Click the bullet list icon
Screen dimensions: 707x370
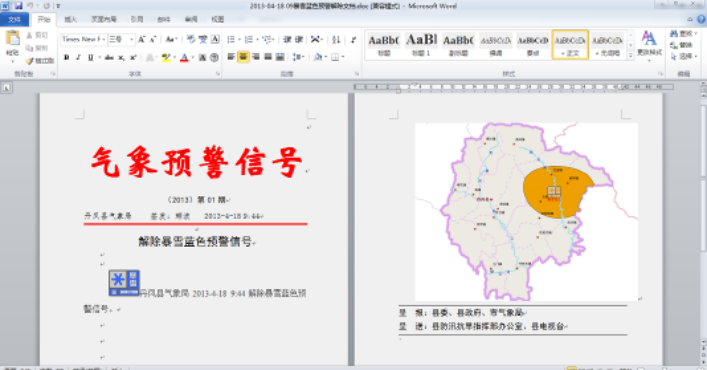(x=231, y=40)
